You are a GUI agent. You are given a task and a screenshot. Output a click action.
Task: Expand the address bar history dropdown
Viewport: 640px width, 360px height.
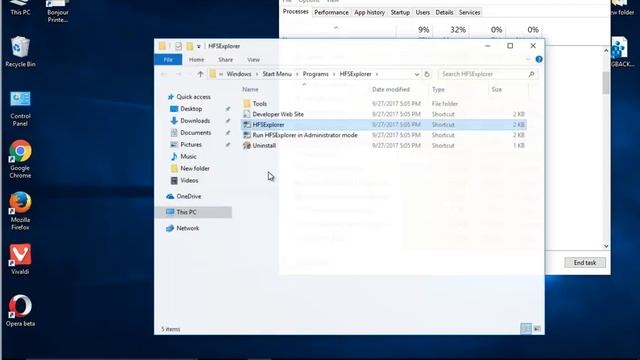pyautogui.click(x=416, y=74)
